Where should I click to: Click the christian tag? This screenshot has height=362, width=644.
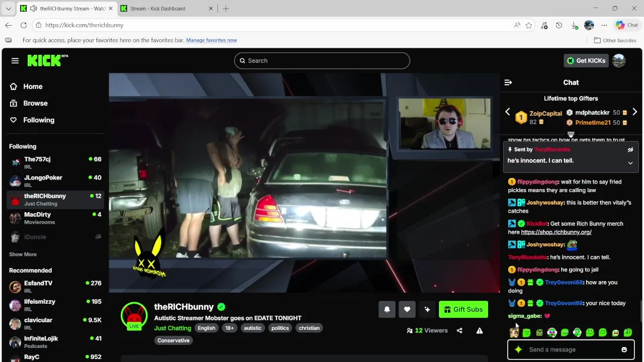point(309,328)
